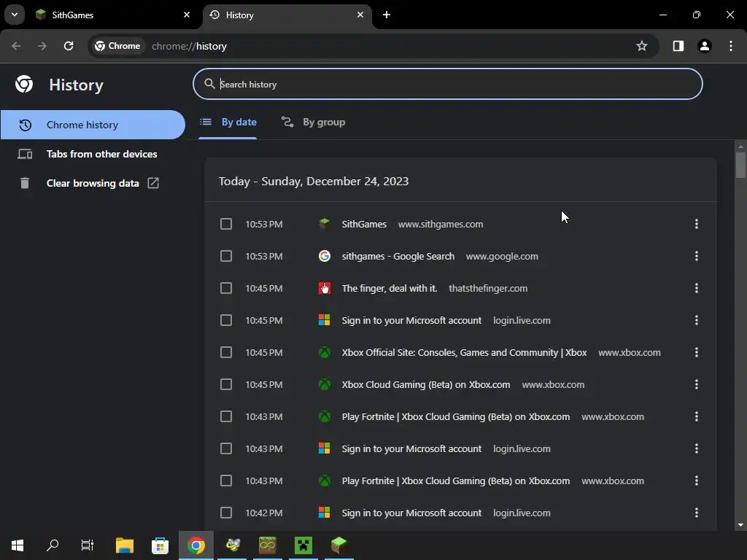747x560 pixels.
Task: Check the 10:45 PM Microsoft sign-in entry
Action: [226, 321]
